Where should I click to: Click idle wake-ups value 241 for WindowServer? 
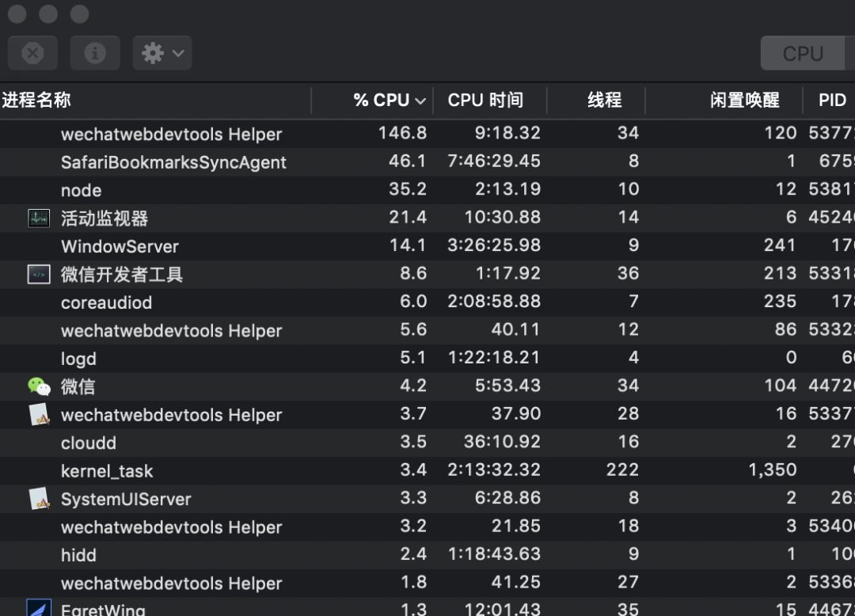tap(780, 245)
